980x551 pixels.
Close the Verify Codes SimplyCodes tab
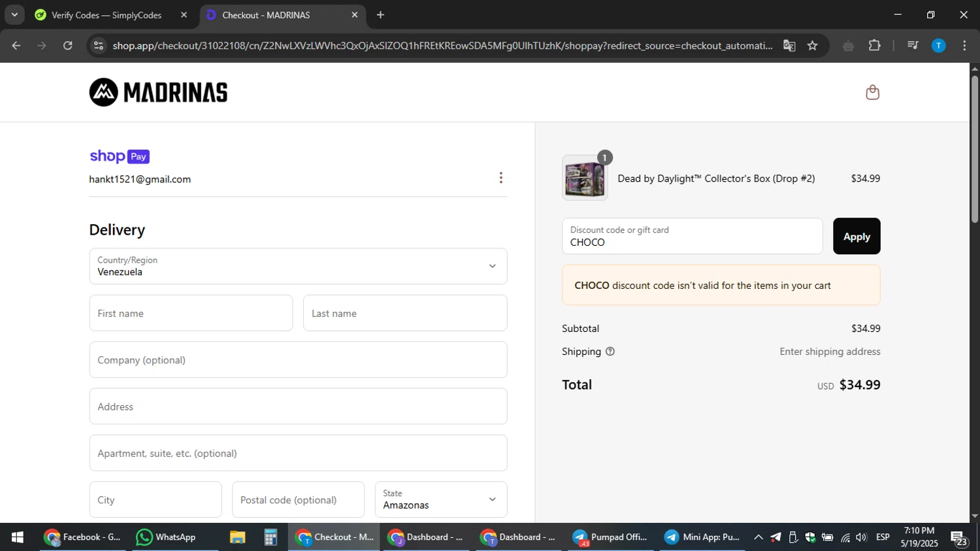coord(184,14)
